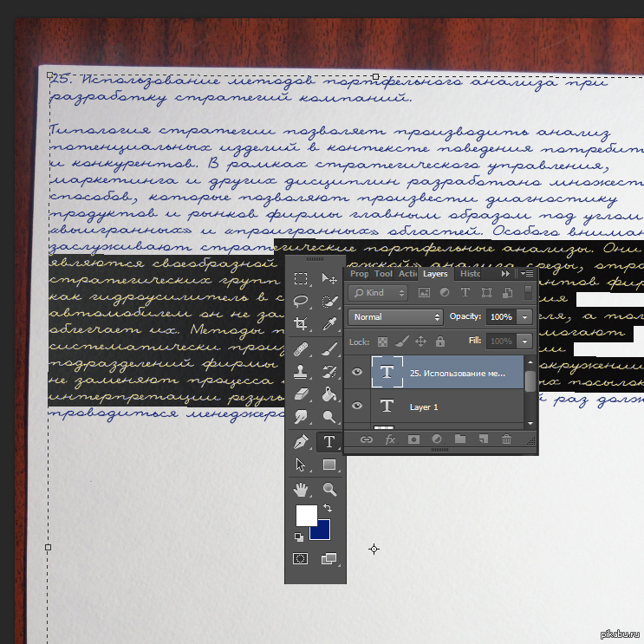The height and width of the screenshot is (644, 644).
Task: Toggle visibility of the '25. Использование' layer
Action: pyautogui.click(x=357, y=372)
